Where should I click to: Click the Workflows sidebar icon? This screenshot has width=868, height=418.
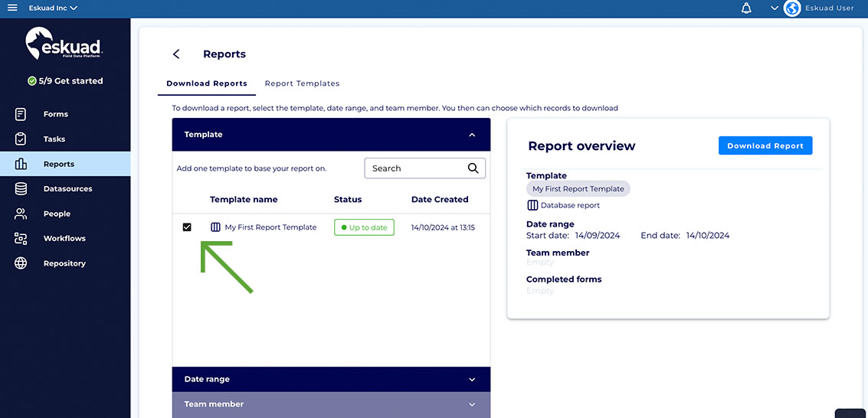(21, 239)
